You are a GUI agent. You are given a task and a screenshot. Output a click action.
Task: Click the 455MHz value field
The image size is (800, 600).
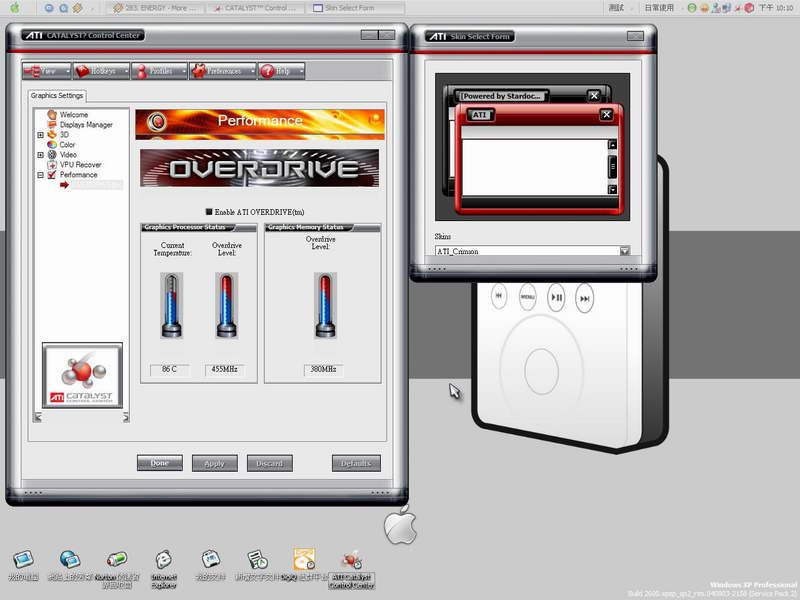click(x=224, y=369)
